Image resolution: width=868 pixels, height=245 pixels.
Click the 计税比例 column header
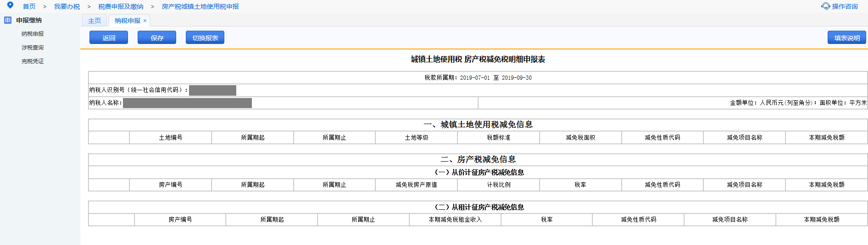tap(499, 185)
